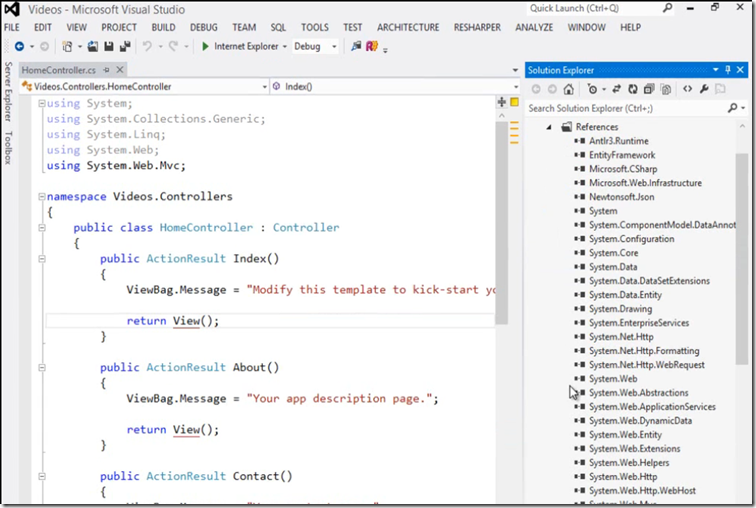The width and height of the screenshot is (756, 508).
Task: Click the Find in Files toolbar icon
Action: (x=356, y=46)
